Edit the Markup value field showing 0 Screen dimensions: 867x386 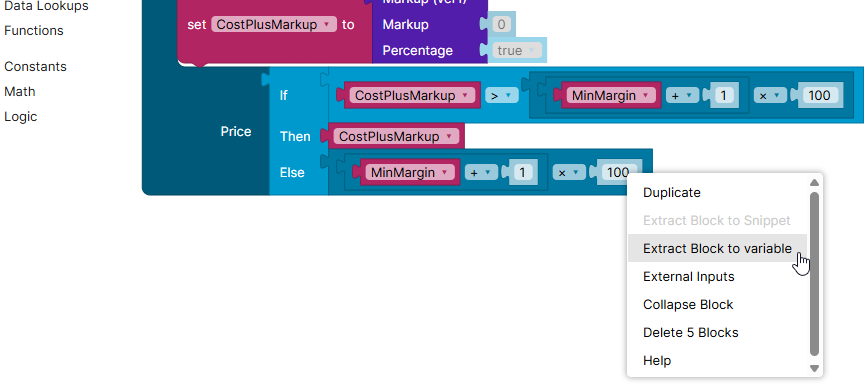coord(502,24)
